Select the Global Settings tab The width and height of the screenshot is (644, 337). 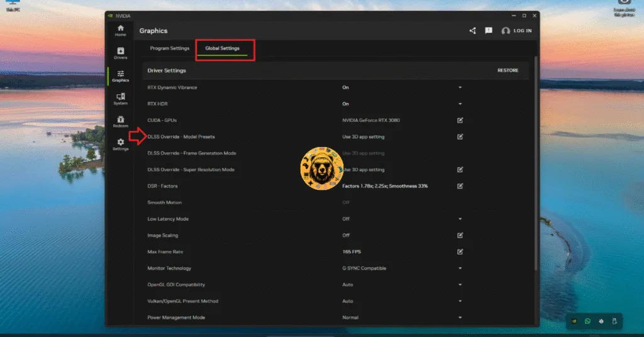[222, 48]
